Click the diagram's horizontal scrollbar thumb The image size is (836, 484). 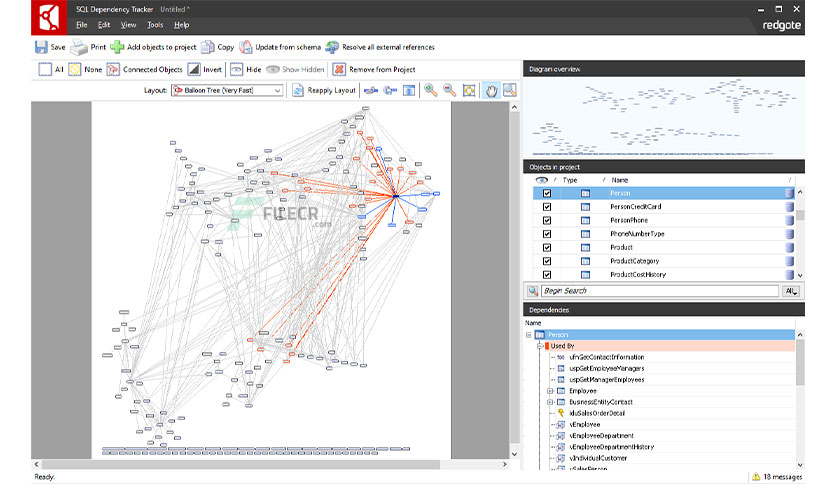[x=241, y=464]
